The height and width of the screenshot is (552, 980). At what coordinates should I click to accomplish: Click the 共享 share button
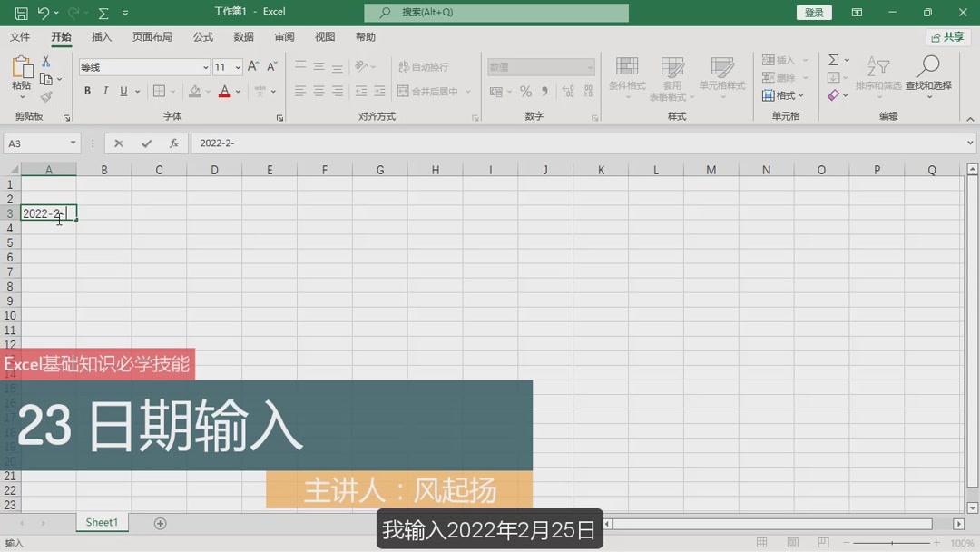coord(947,36)
